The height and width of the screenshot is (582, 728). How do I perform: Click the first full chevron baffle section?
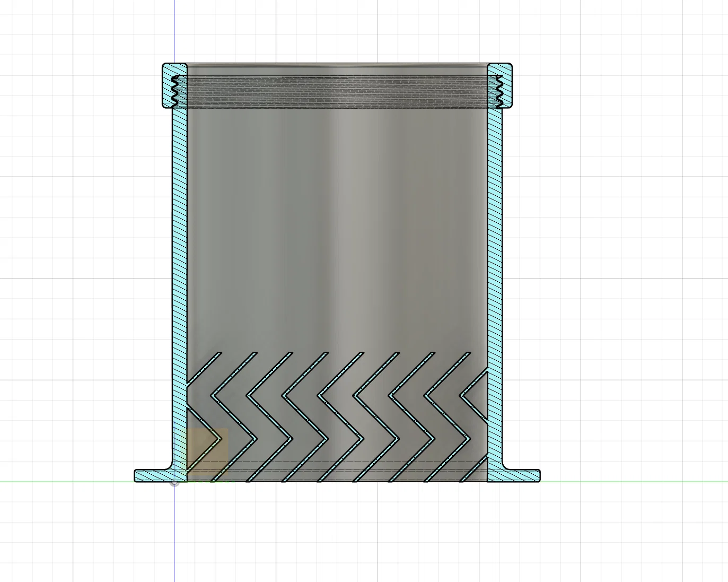[234, 416]
